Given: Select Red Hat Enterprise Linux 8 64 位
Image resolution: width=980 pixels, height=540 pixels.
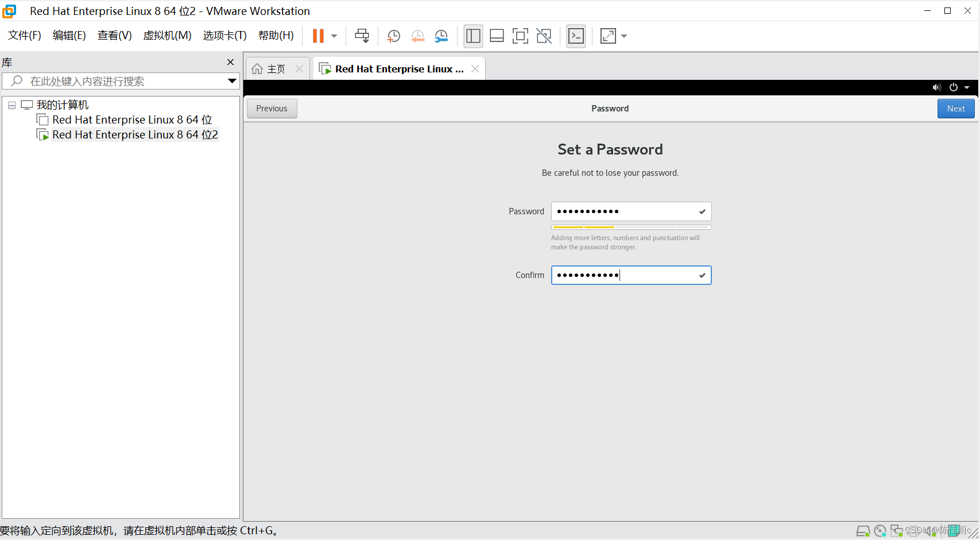Looking at the screenshot, I should click(x=132, y=119).
